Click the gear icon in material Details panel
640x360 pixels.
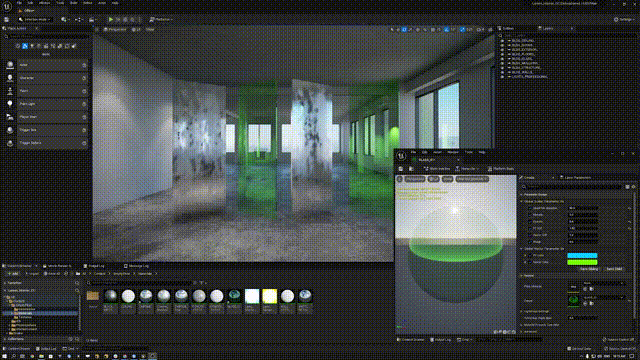click(633, 187)
